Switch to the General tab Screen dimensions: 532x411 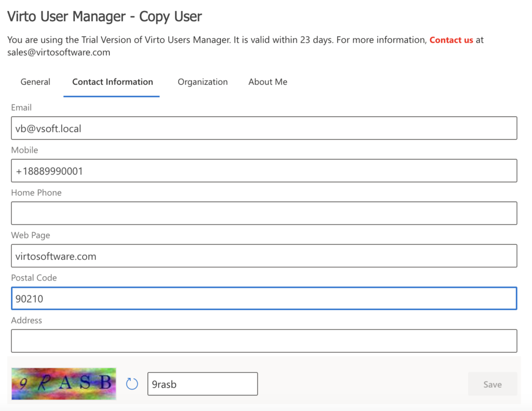click(35, 82)
